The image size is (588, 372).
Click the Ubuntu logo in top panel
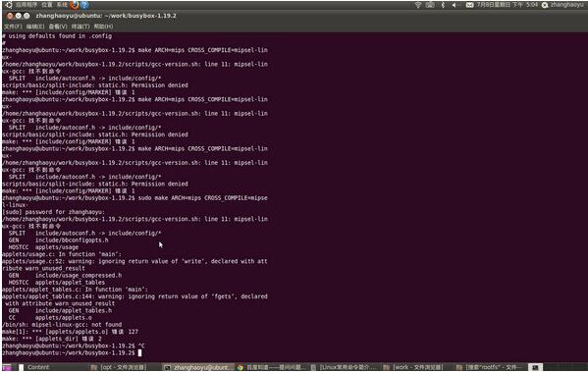[8, 5]
